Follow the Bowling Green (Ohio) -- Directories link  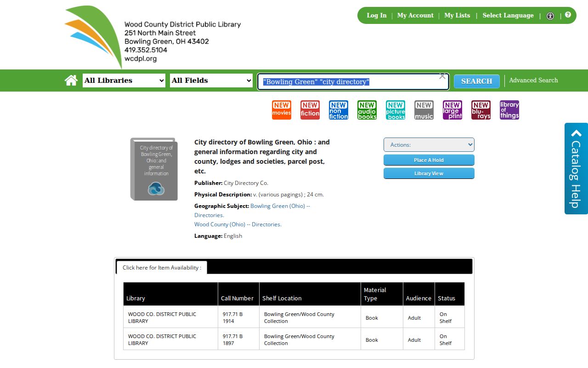pos(252,211)
